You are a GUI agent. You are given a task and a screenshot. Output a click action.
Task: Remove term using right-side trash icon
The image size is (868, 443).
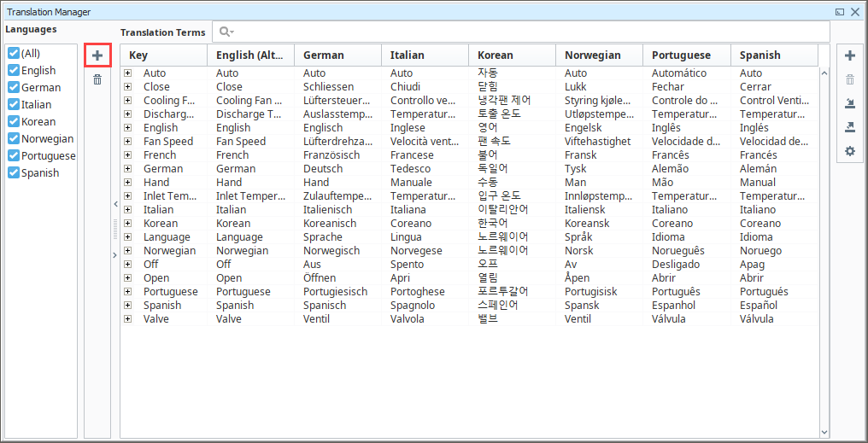click(x=850, y=79)
